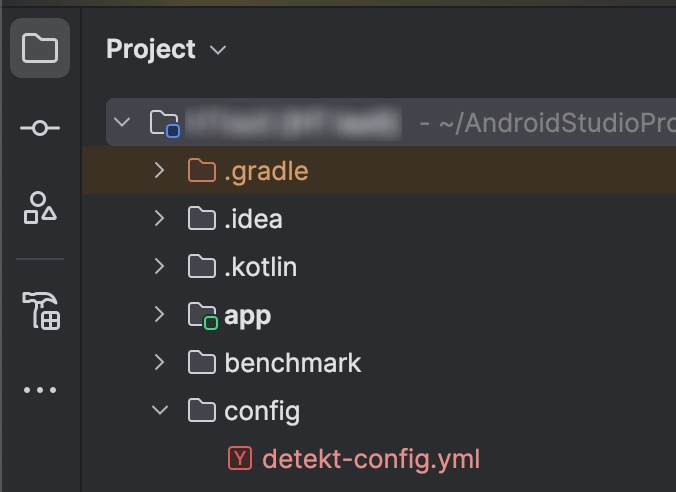This screenshot has width=676, height=492.
Task: Collapse the root project node
Action: click(122, 122)
